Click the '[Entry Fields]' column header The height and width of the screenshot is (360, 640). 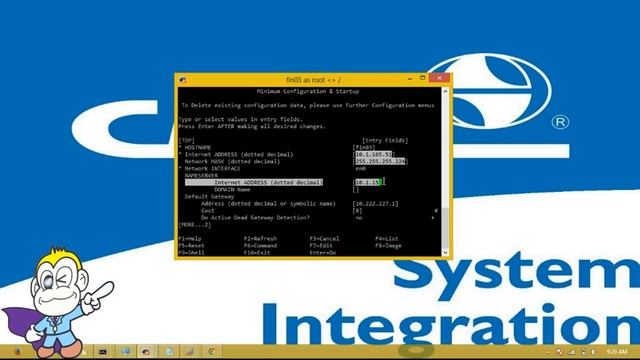[x=385, y=140]
